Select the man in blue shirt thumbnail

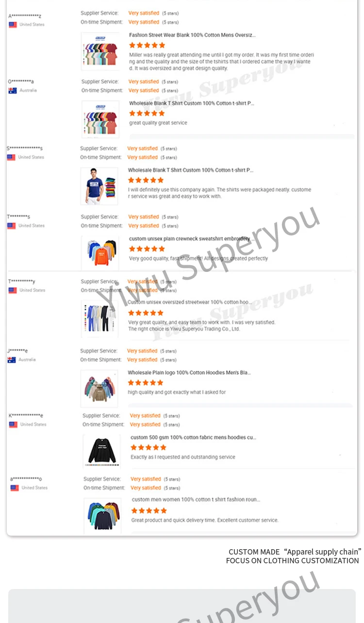click(99, 186)
